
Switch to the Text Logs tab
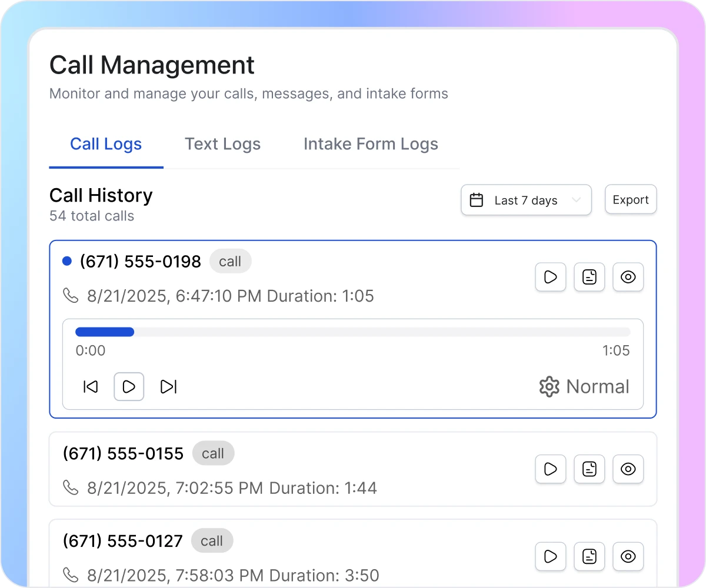[x=222, y=144]
